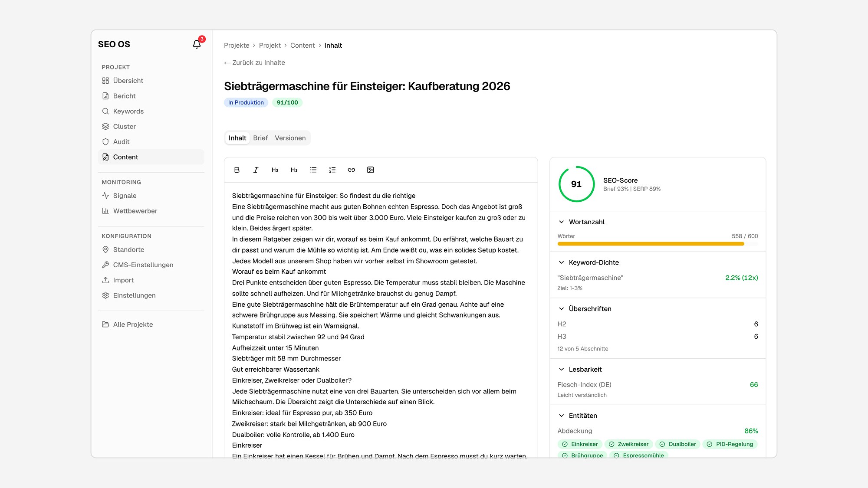The height and width of the screenshot is (488, 868).
Task: Open Standorte configuration
Action: [x=151, y=249]
